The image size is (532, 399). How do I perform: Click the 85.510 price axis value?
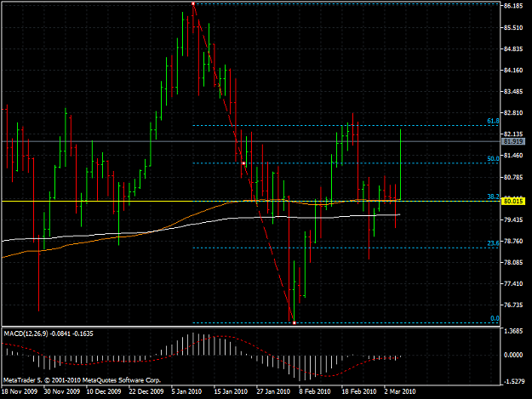tap(513, 28)
